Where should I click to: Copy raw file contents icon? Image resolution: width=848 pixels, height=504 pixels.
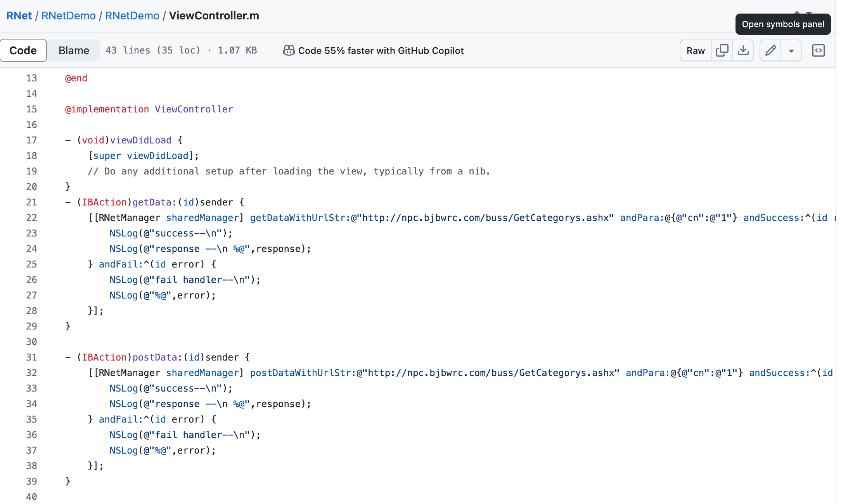[722, 50]
